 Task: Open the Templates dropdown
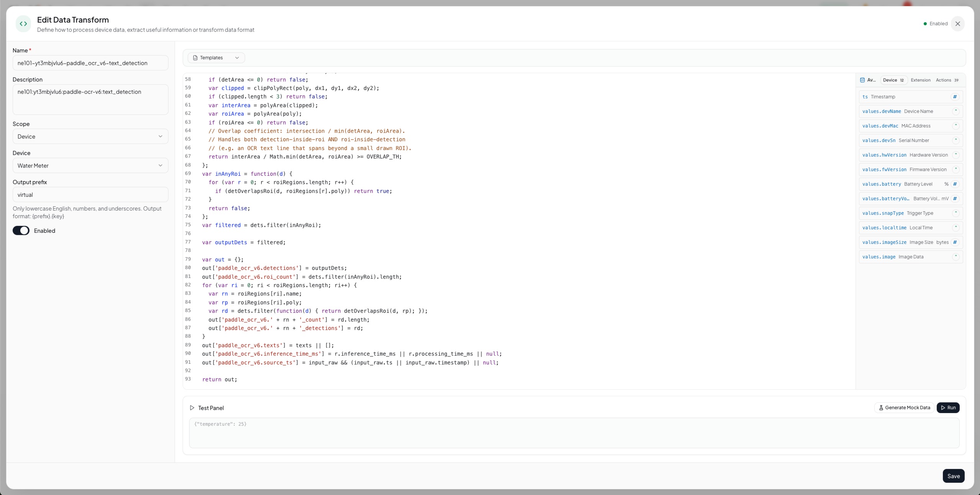[216, 58]
